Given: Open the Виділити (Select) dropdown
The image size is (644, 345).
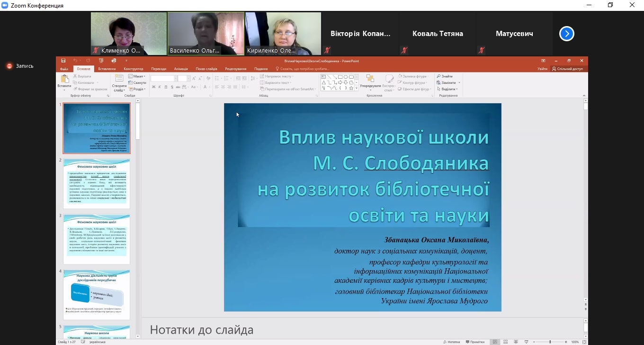Looking at the screenshot, I should click(447, 89).
